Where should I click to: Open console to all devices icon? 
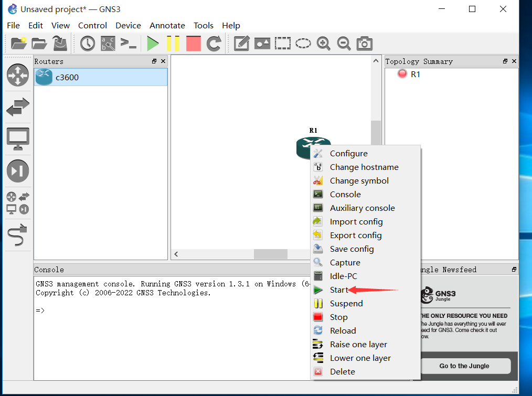pyautogui.click(x=128, y=44)
